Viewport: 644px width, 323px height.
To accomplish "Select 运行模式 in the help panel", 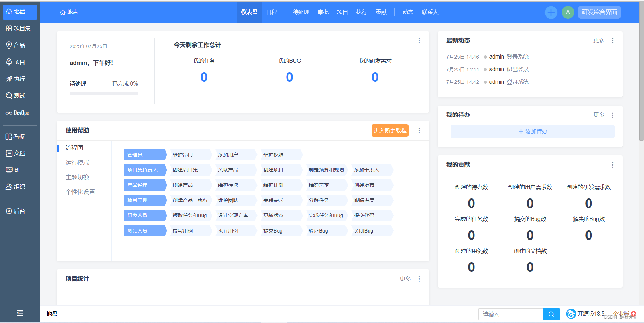I will point(77,162).
